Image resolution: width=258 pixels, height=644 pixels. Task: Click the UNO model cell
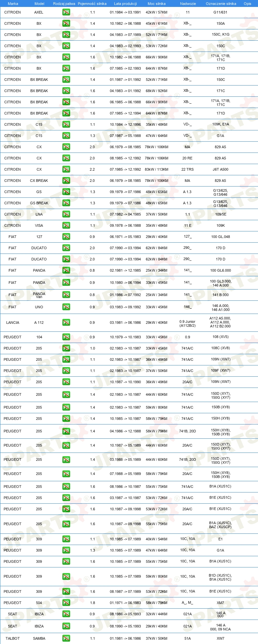tap(39, 307)
